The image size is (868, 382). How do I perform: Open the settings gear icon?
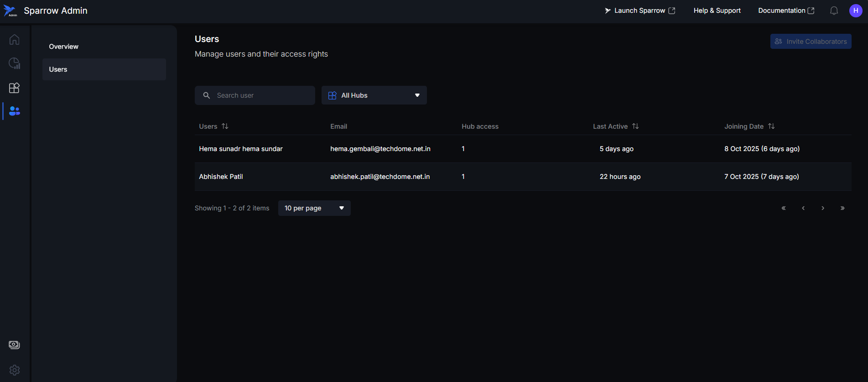14,370
